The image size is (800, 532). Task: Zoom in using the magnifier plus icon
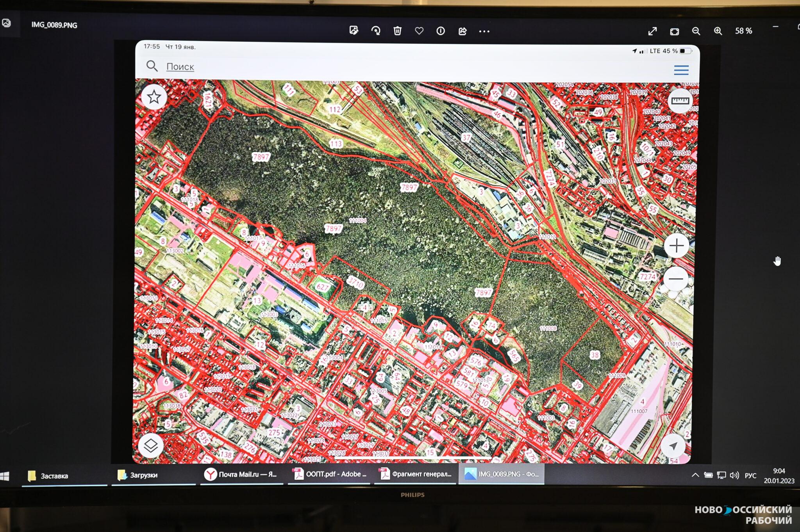[x=718, y=31]
